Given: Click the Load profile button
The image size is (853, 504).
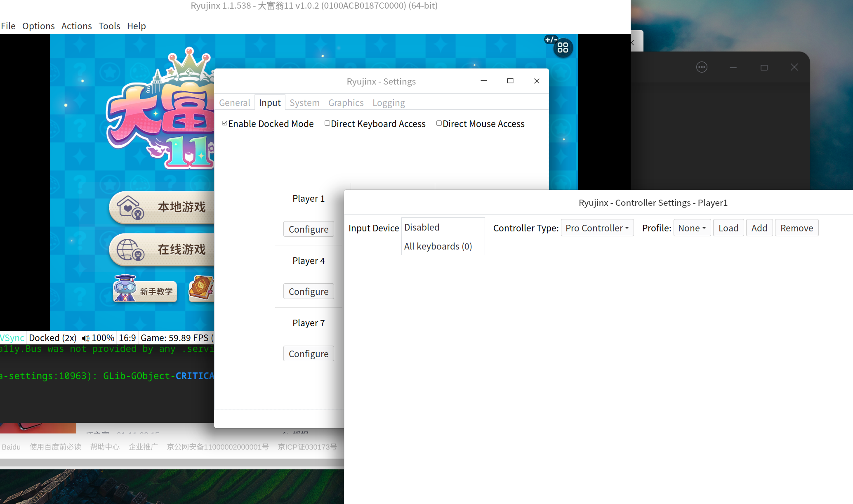Looking at the screenshot, I should pos(728,228).
